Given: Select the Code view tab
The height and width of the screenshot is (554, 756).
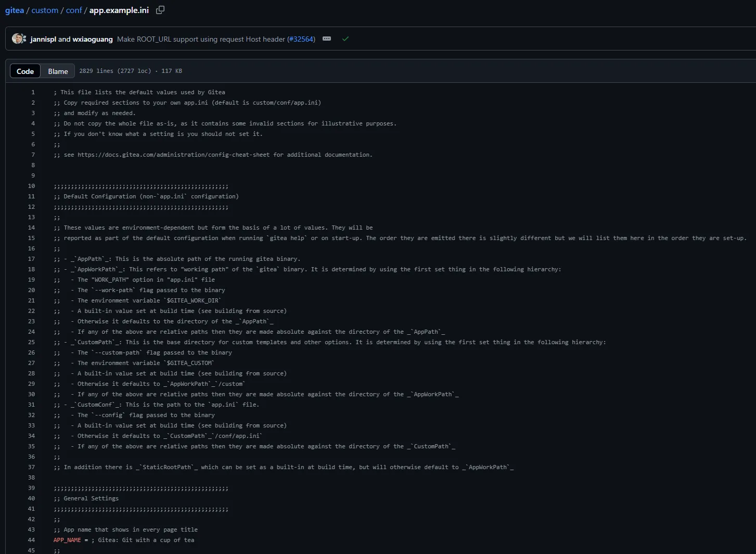Looking at the screenshot, I should click(25, 71).
